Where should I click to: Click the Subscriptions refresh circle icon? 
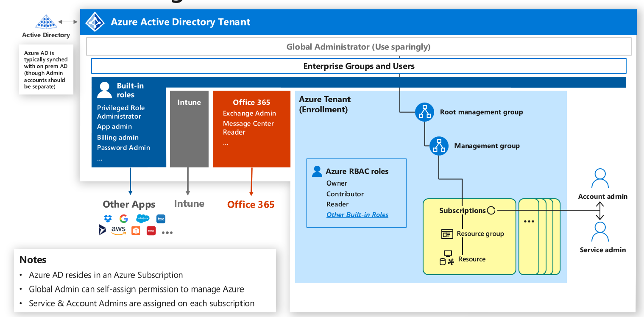491,210
